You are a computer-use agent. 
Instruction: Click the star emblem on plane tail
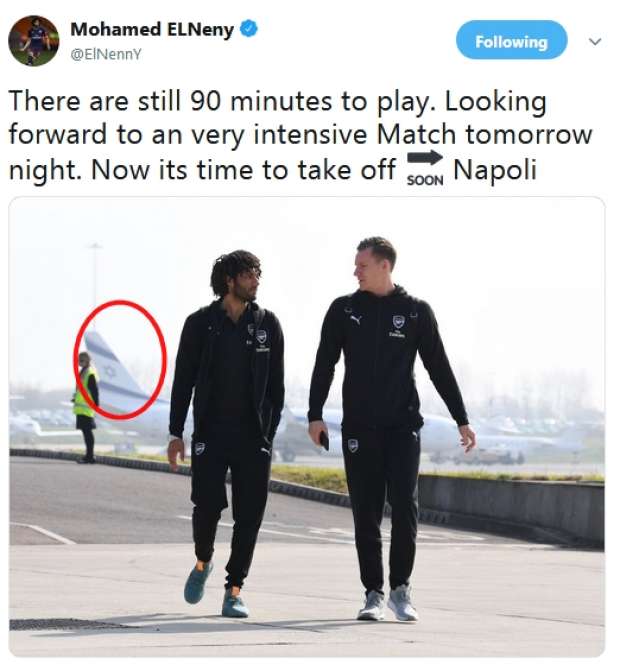pyautogui.click(x=110, y=371)
